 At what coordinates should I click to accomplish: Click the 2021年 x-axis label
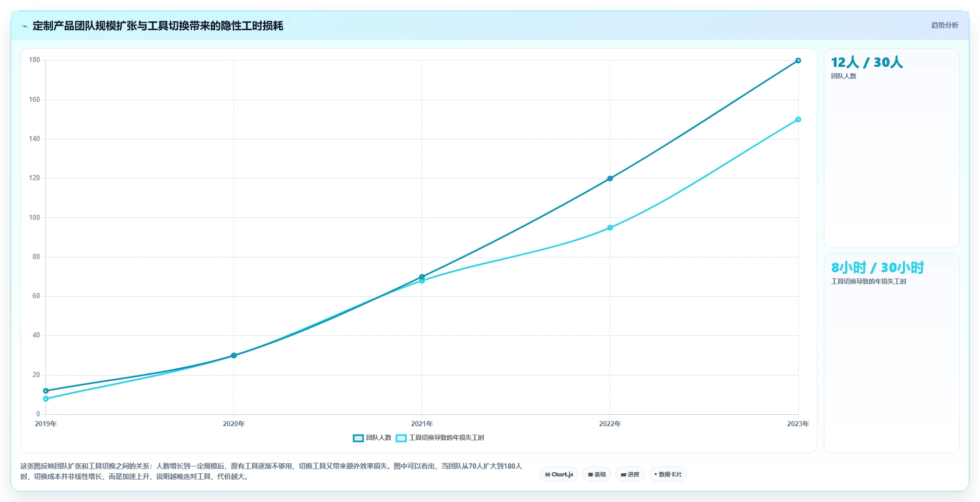coord(422,424)
